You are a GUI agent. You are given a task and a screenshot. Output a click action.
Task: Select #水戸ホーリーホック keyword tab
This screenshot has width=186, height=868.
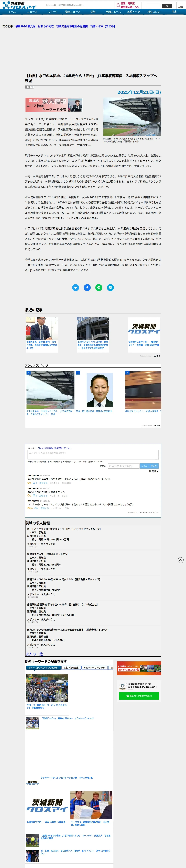point(94,667)
